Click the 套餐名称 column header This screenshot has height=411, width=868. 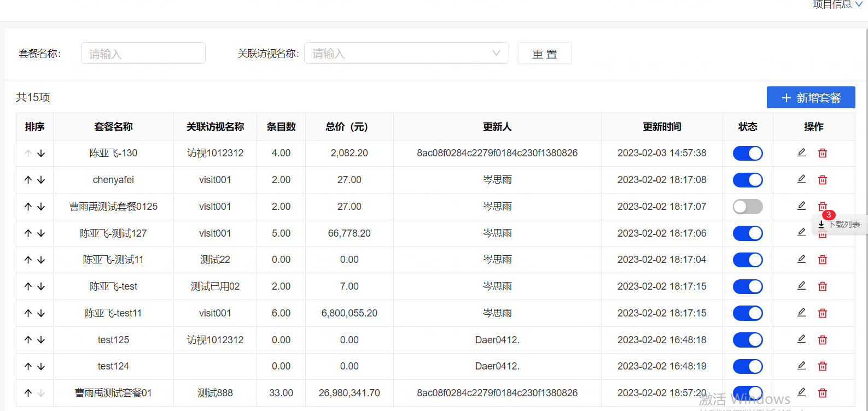click(113, 127)
